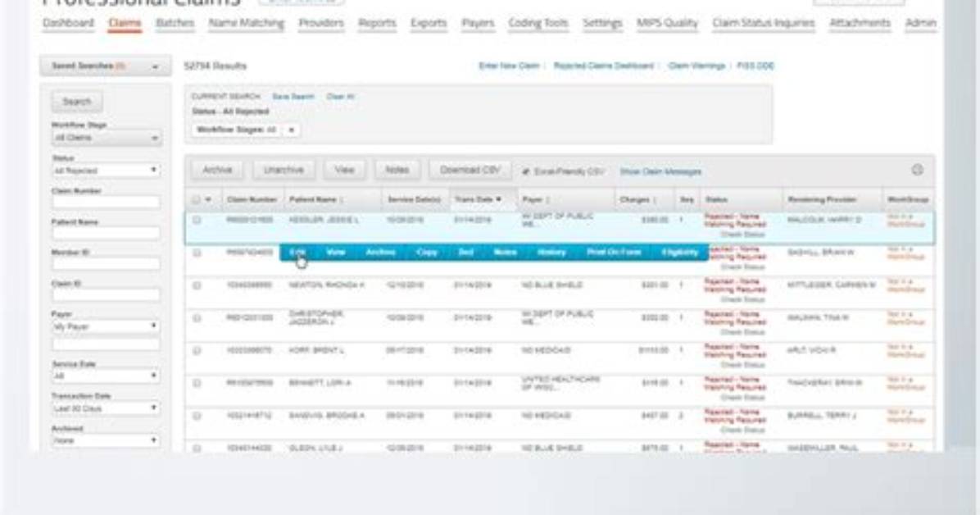Click Print On Form in action bar
Image resolution: width=980 pixels, height=515 pixels.
tap(615, 253)
